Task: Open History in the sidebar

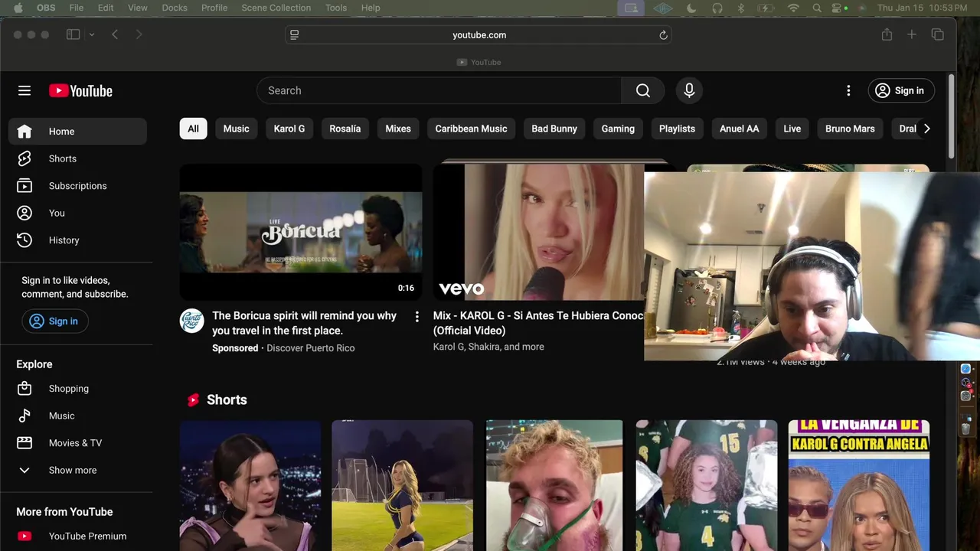Action: [x=77, y=240]
